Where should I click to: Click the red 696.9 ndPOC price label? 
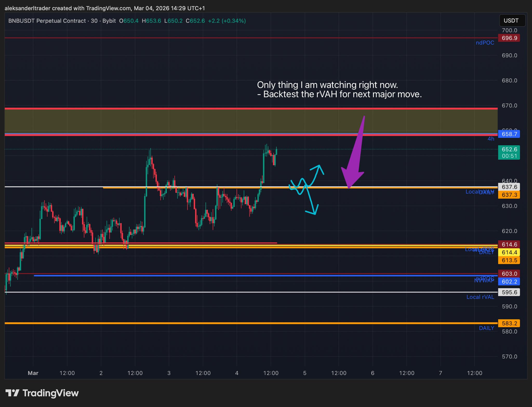click(x=509, y=38)
